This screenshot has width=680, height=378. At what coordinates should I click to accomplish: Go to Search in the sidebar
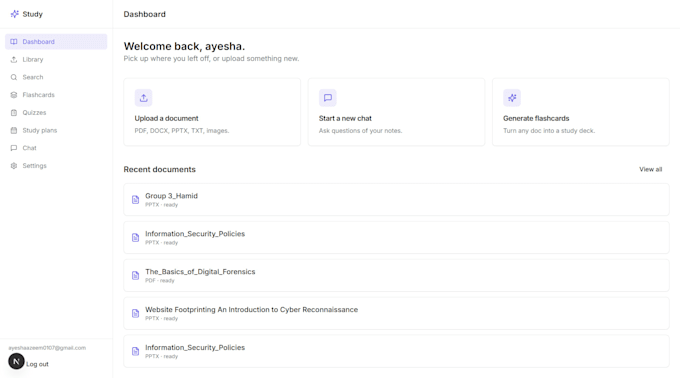[x=56, y=77]
